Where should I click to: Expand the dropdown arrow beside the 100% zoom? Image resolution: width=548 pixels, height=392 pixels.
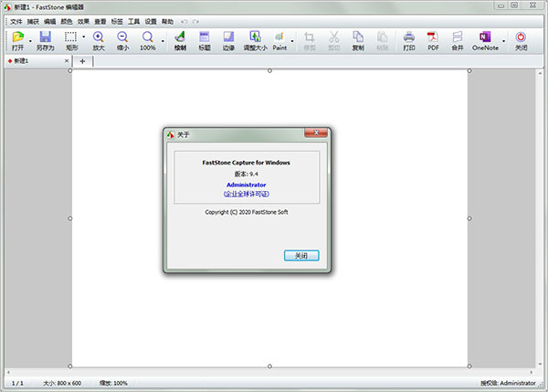(x=163, y=41)
